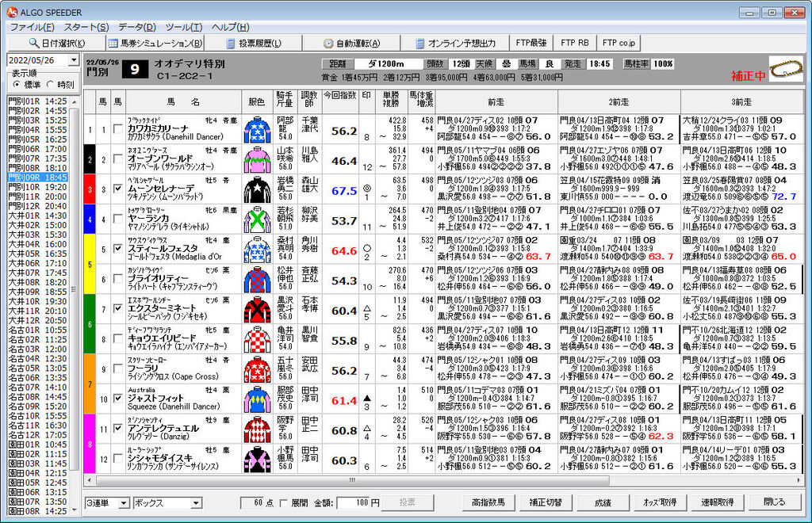812x523 pixels.
Task: Click the red-black silks icon for エクスターミネート
Action: [x=258, y=310]
